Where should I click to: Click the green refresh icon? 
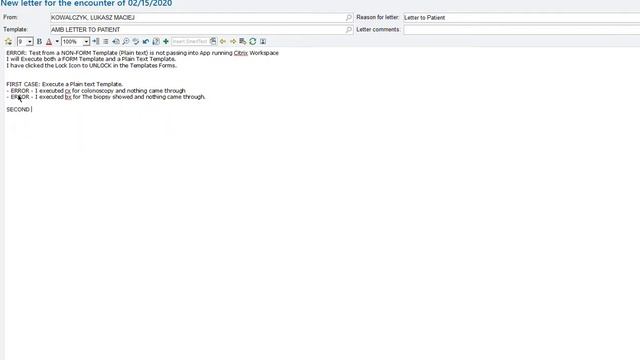[253, 41]
